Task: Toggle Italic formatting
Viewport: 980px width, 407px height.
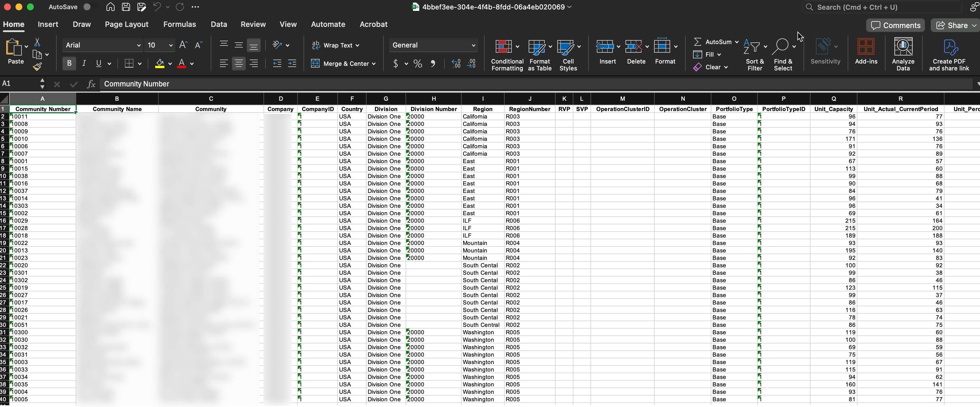Action: [84, 64]
